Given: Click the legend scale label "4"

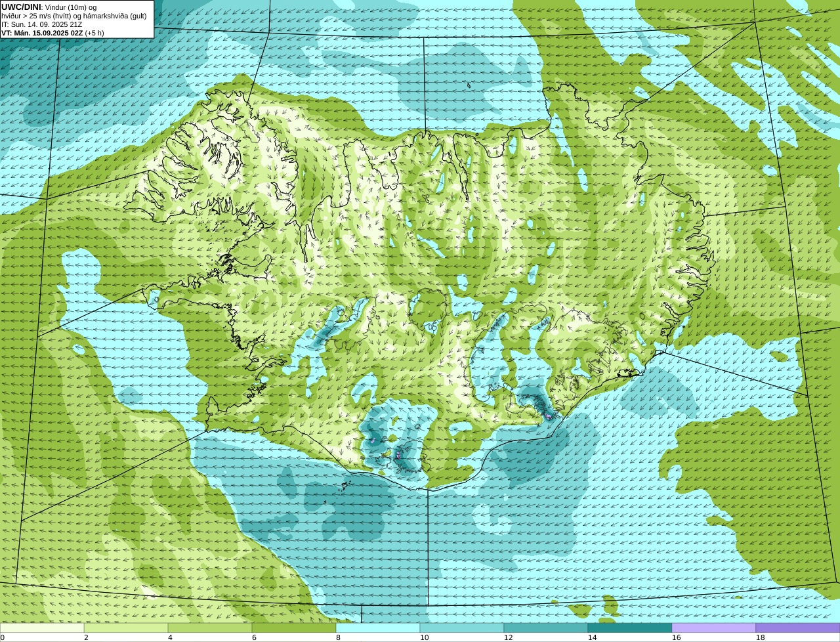Looking at the screenshot, I should (x=170, y=637).
